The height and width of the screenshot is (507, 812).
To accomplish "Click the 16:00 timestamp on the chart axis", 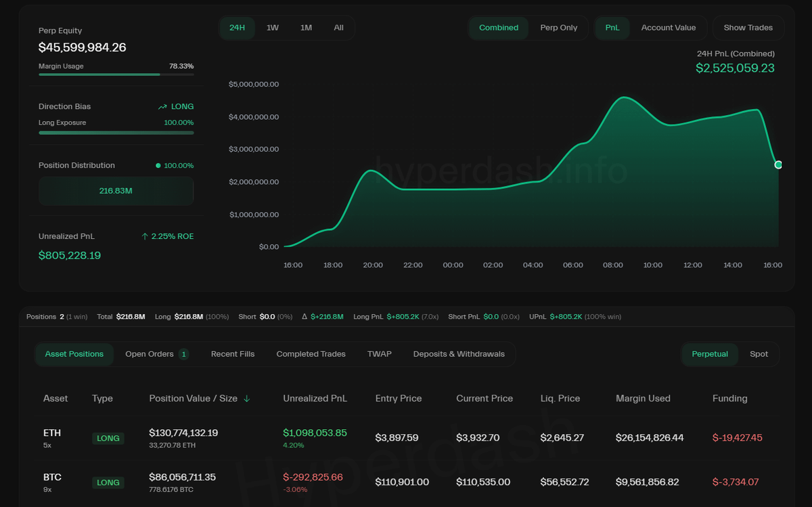I will (x=293, y=265).
